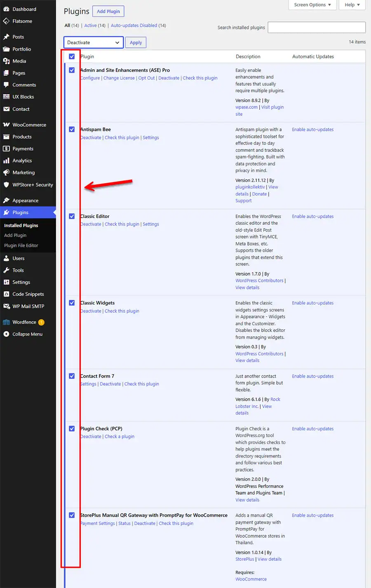Uncheck the Plugin Check (PCP) checkbox

tap(72, 429)
